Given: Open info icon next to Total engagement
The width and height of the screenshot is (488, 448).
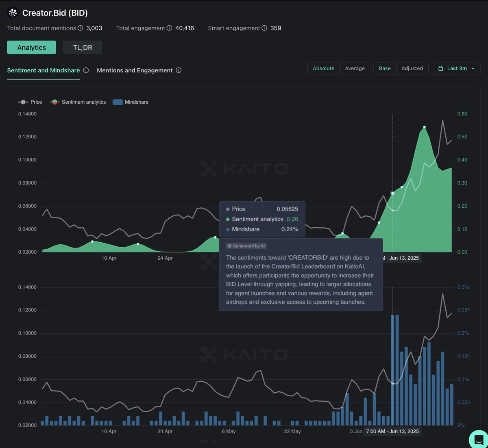Looking at the screenshot, I should pos(169,28).
